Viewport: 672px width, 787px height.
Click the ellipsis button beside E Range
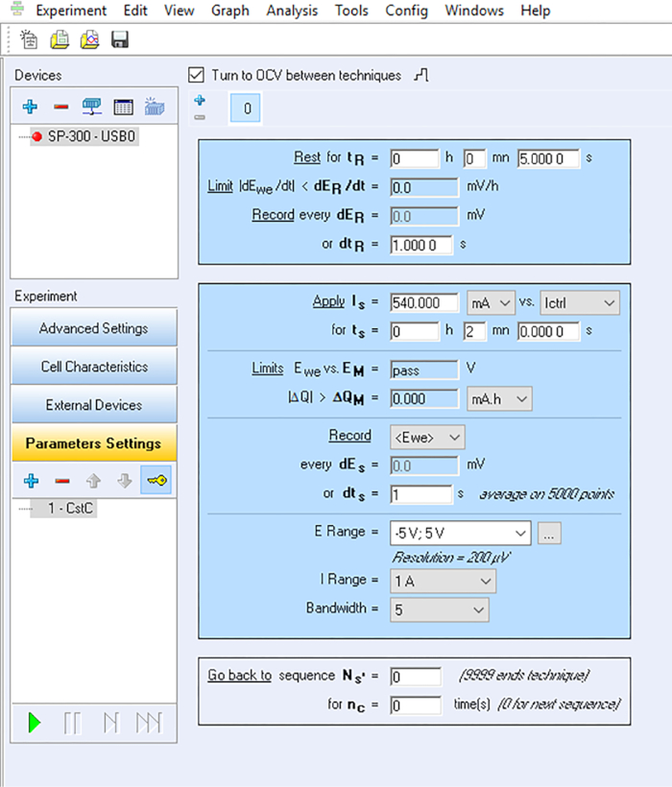(549, 533)
